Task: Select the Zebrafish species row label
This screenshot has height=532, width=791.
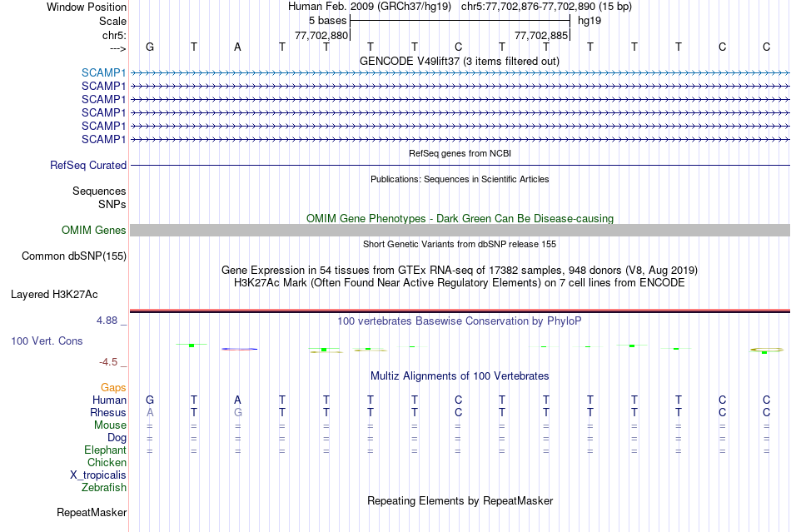Action: click(x=104, y=488)
